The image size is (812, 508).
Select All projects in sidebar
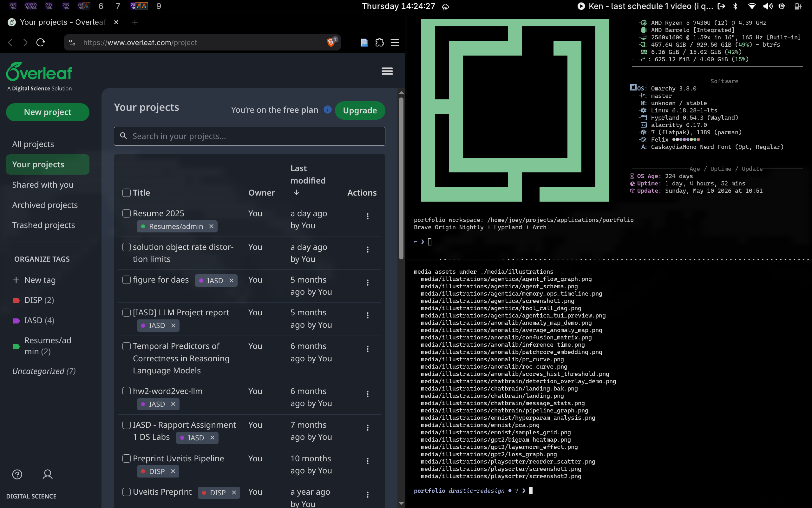pos(48,144)
